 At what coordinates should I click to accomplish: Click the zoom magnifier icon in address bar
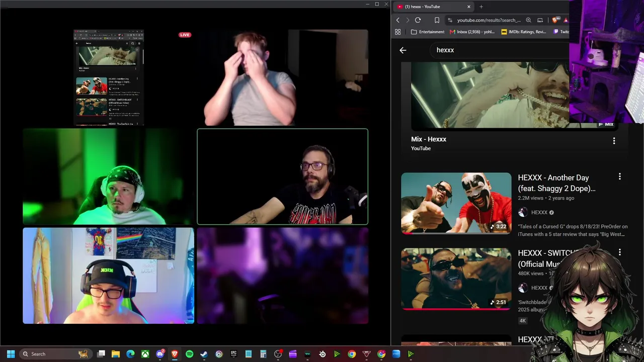click(x=528, y=20)
